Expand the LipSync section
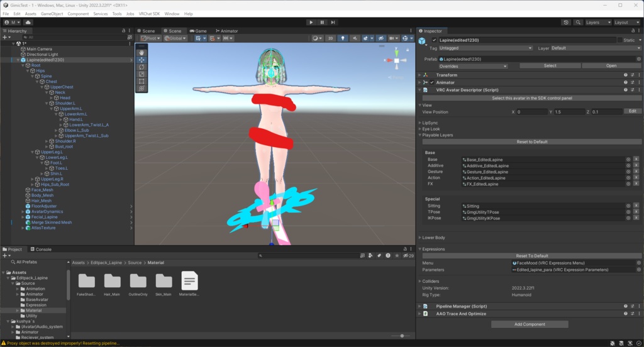644x347 pixels. coord(419,123)
